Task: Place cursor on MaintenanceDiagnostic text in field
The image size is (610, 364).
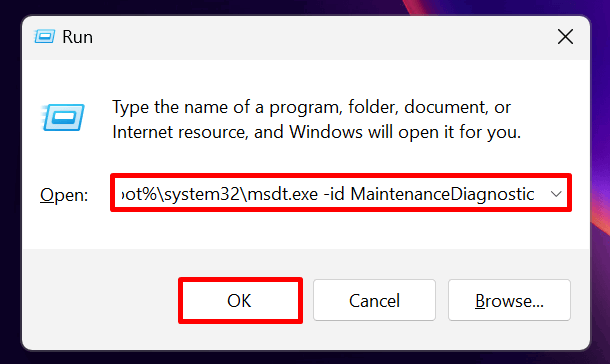Action: pyautogui.click(x=442, y=194)
